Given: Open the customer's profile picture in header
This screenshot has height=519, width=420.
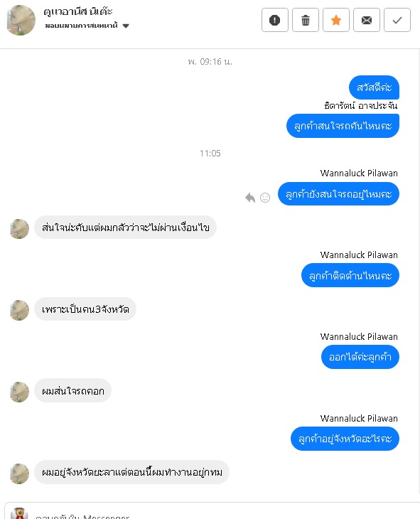Looking at the screenshot, I should click(21, 20).
